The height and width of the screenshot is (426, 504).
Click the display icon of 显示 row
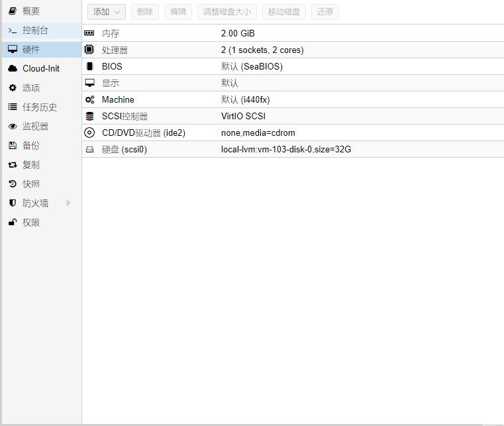(x=89, y=83)
